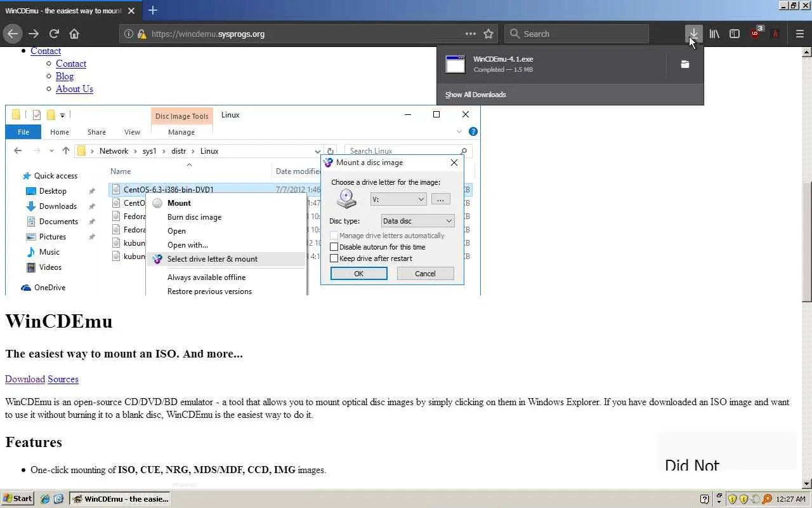
Task: Open the top-level Contact link
Action: (46, 51)
